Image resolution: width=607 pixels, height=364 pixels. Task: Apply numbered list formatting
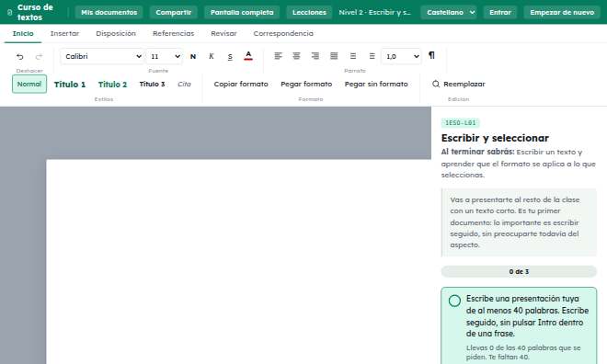[x=372, y=56]
